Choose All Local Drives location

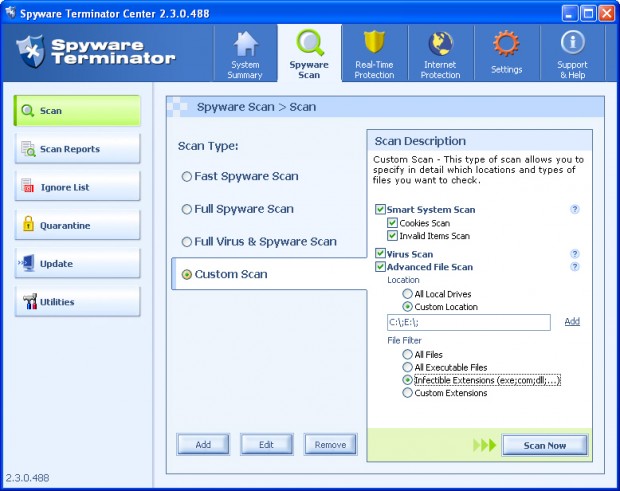407,294
